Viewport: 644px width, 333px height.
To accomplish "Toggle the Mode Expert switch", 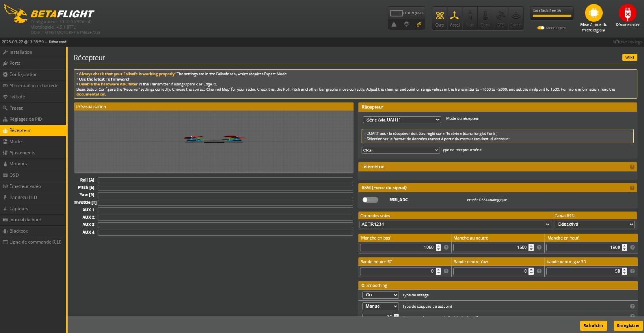I will pos(541,28).
